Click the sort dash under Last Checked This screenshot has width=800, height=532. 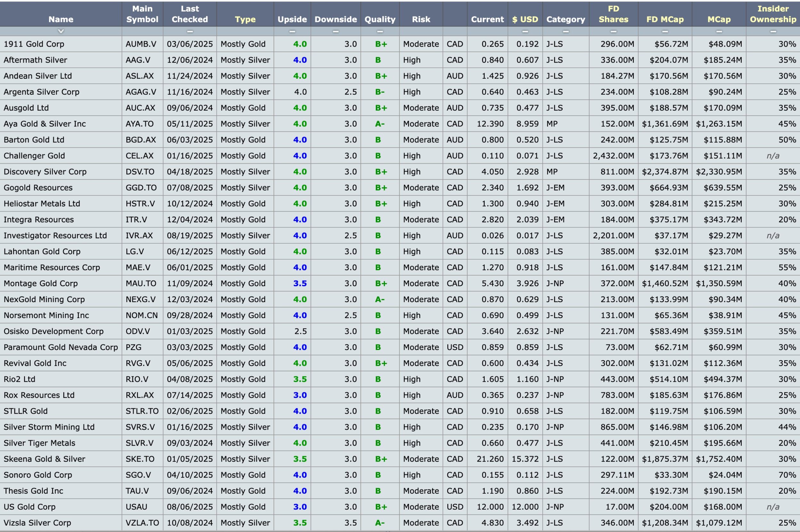190,32
